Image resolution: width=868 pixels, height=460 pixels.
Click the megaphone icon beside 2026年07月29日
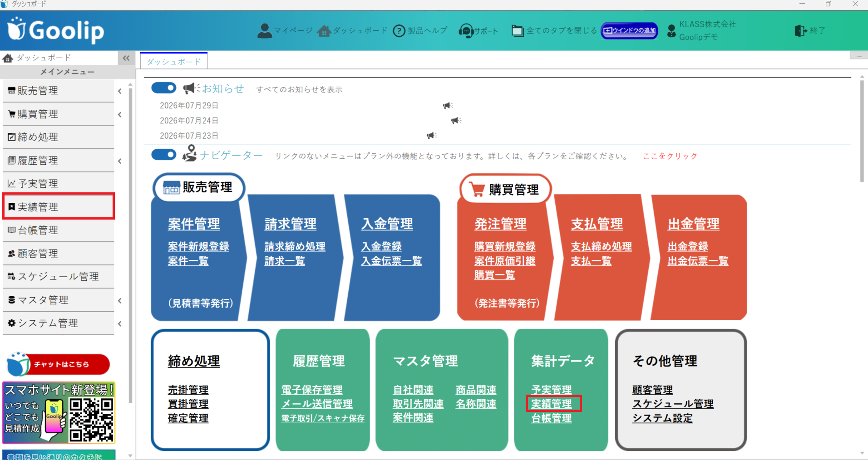(x=448, y=105)
